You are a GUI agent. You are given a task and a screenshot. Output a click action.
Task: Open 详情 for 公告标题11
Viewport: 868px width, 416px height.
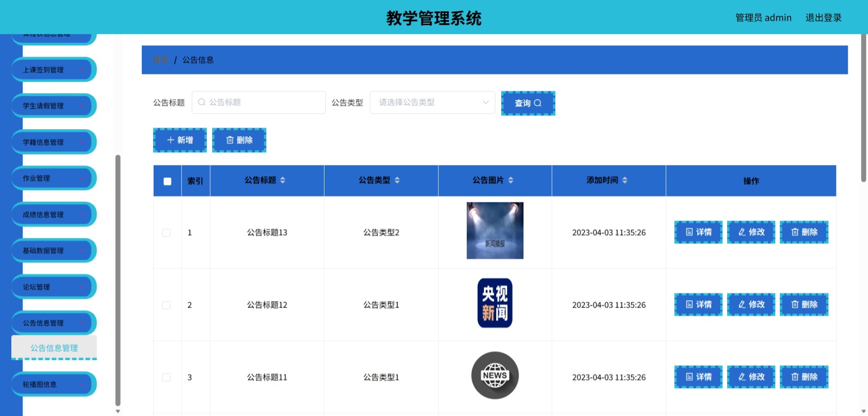click(x=698, y=377)
